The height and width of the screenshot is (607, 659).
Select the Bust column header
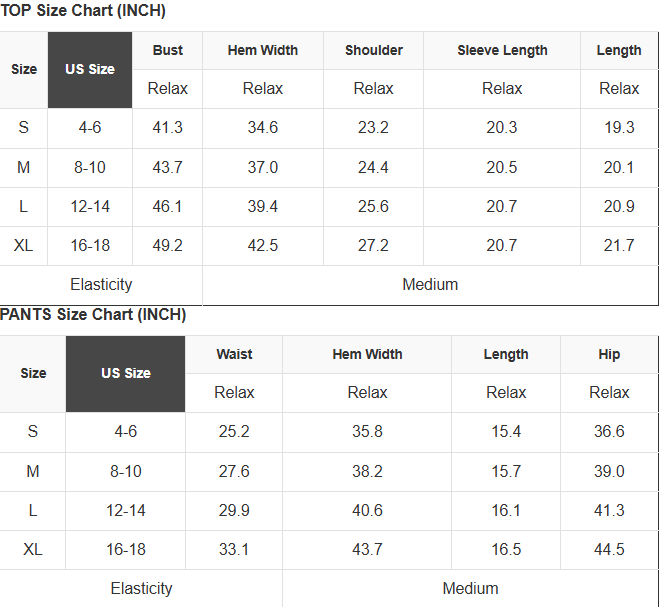pos(168,50)
